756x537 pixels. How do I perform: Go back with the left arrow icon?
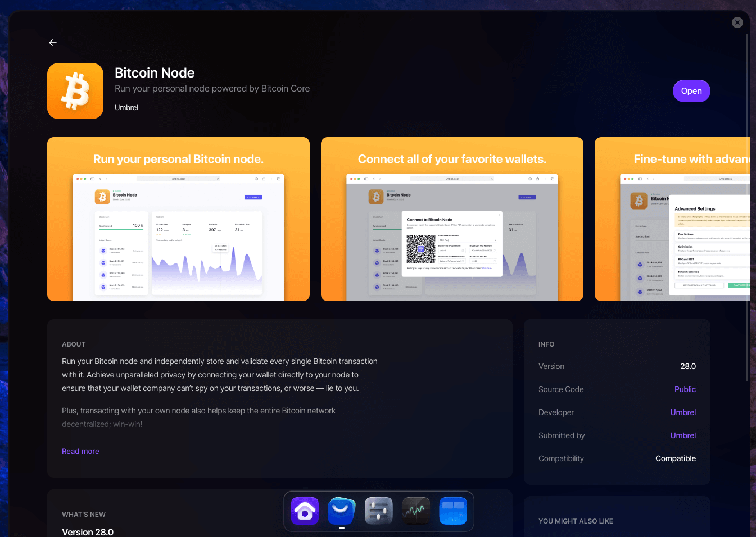click(x=53, y=43)
